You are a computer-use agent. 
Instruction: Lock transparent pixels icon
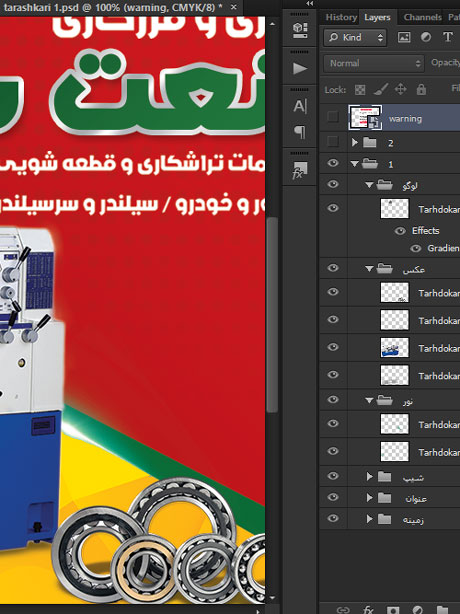point(360,90)
